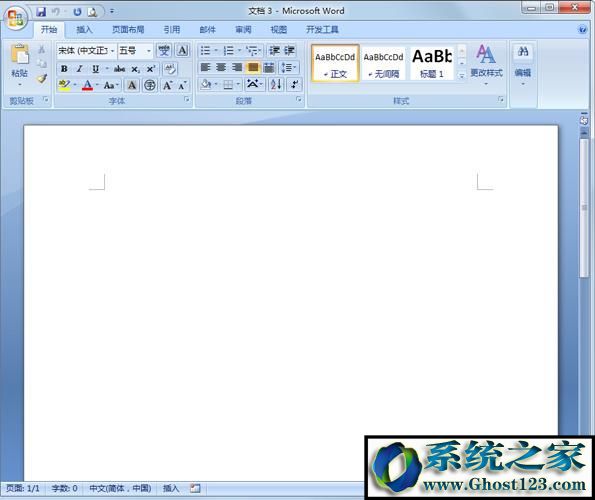Open the 更改样式 menu

coord(486,64)
